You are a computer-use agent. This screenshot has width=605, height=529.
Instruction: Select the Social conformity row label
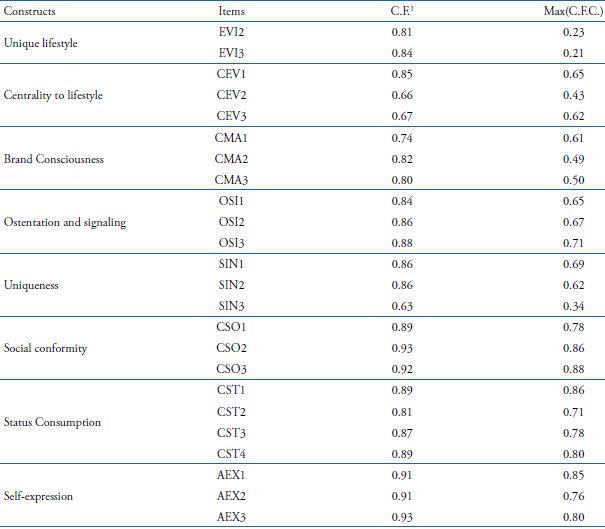[45, 348]
